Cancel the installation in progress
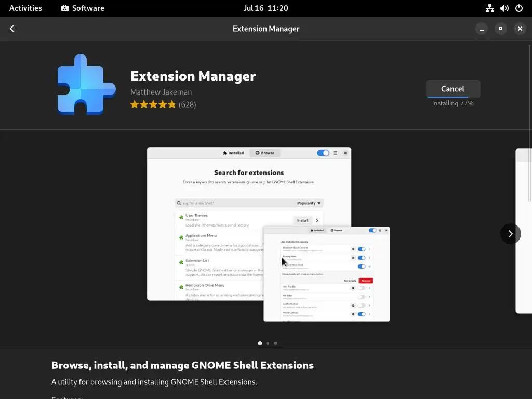532x399 pixels. (453, 89)
